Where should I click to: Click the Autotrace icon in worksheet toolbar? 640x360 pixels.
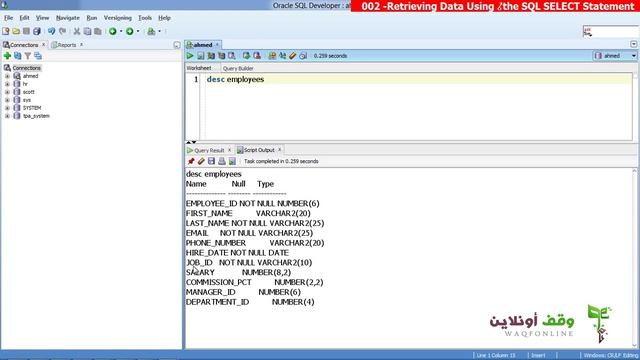tap(221, 56)
